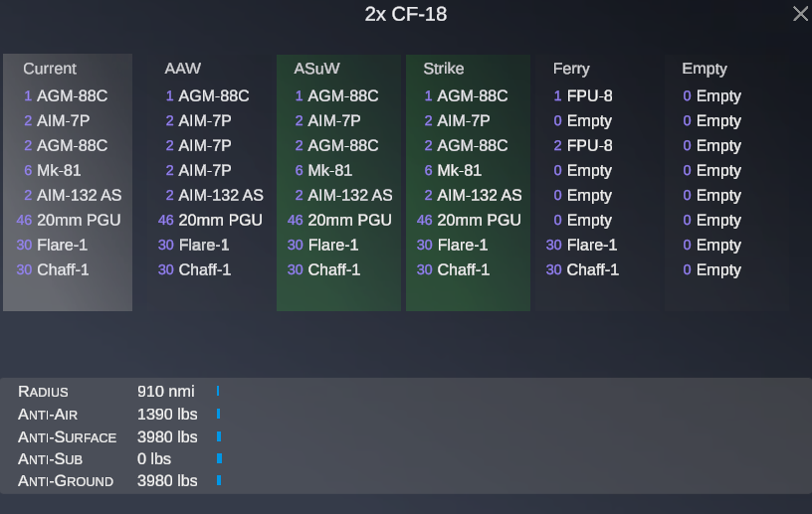Image resolution: width=812 pixels, height=514 pixels.
Task: Select the Current loadout column
Action: pyautogui.click(x=68, y=182)
